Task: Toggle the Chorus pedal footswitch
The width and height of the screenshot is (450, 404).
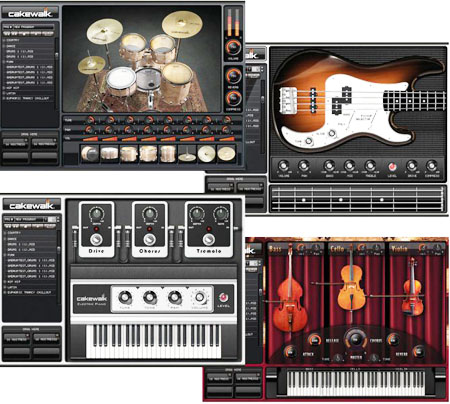Action: pos(149,239)
